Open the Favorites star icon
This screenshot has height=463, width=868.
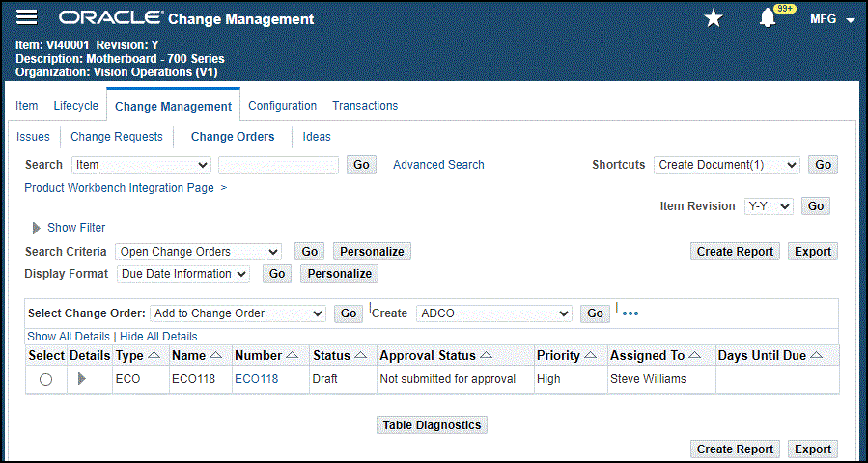[714, 18]
